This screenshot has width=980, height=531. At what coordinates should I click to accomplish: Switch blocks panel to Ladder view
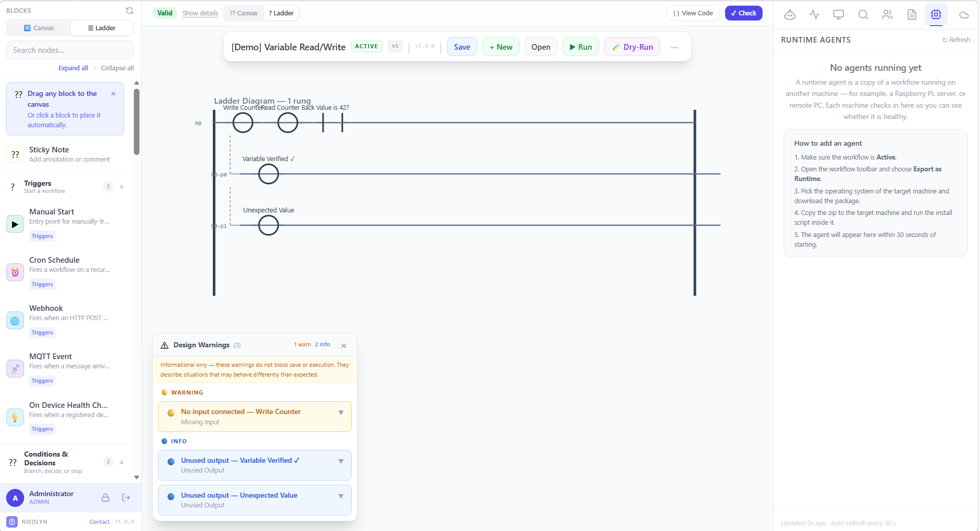coord(102,28)
